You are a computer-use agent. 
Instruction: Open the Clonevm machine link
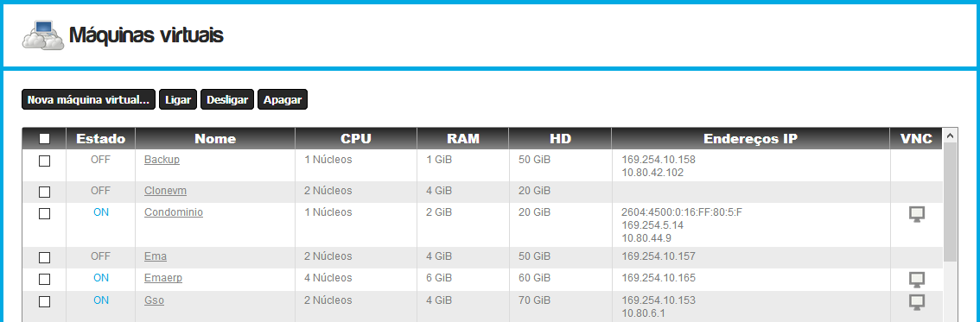point(165,190)
